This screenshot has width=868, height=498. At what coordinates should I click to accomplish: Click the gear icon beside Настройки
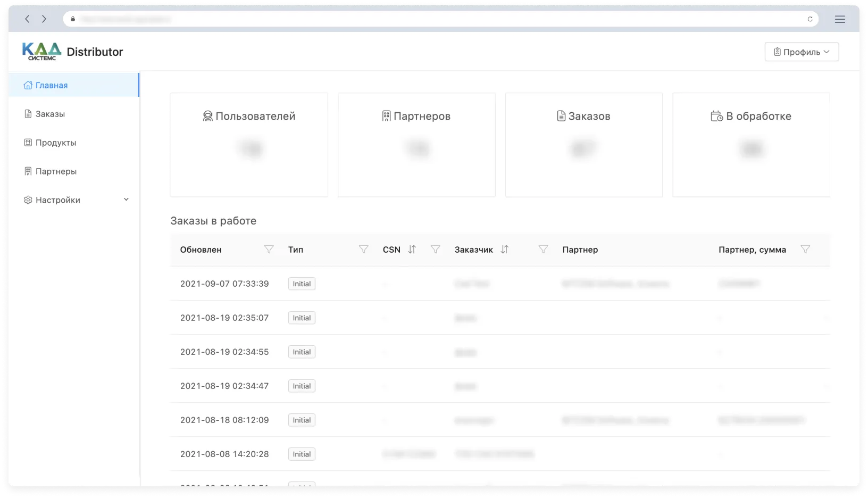28,200
